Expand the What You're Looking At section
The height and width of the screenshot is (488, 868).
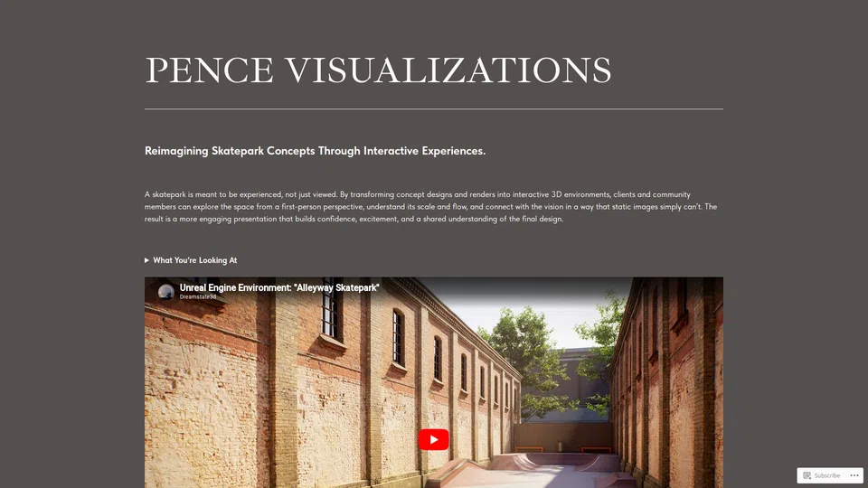(x=191, y=260)
